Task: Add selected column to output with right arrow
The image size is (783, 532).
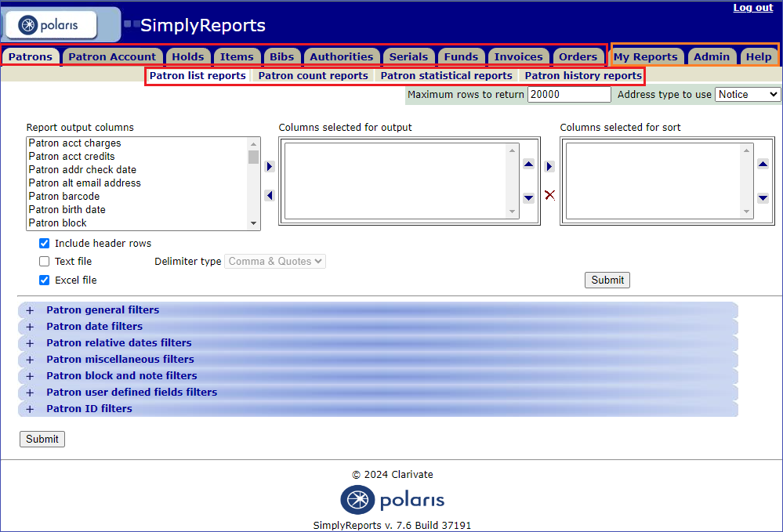Action: coord(270,166)
